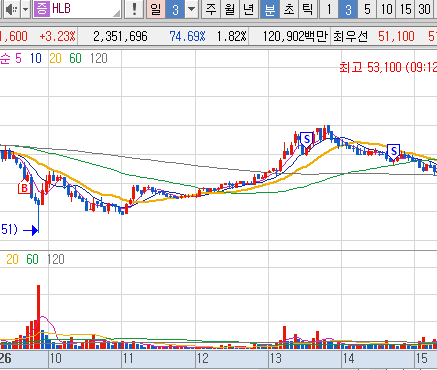
Task: Click the tallest red volume bar
Action: click(38, 317)
